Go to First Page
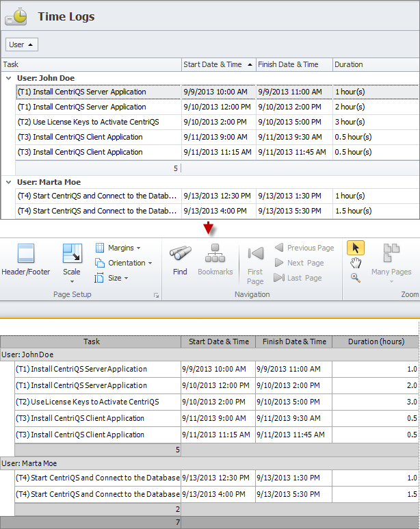This screenshot has height=529, width=420. click(x=255, y=265)
